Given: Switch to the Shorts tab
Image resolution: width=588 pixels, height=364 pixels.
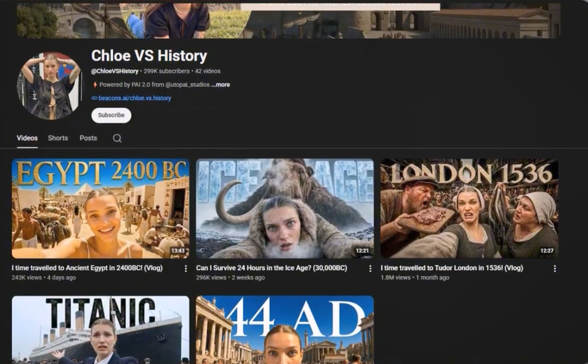Looking at the screenshot, I should [x=58, y=138].
